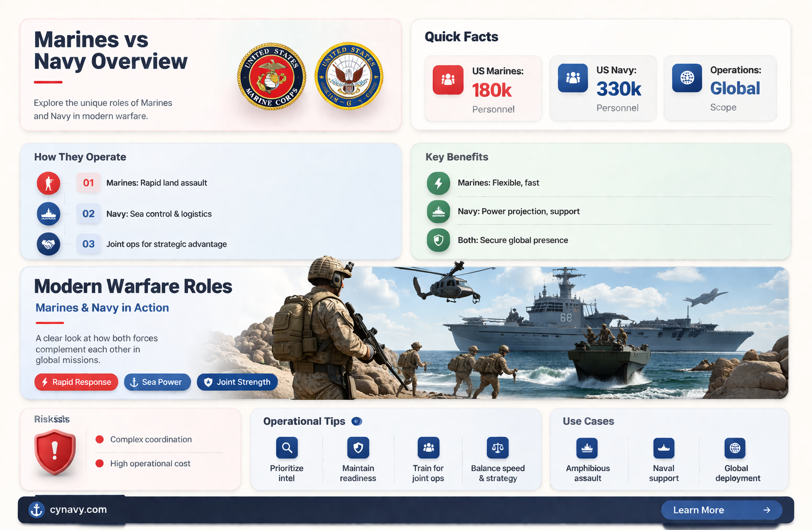Click the Modern Warfare Roles heading
This screenshot has width=812, height=530.
[x=133, y=286]
